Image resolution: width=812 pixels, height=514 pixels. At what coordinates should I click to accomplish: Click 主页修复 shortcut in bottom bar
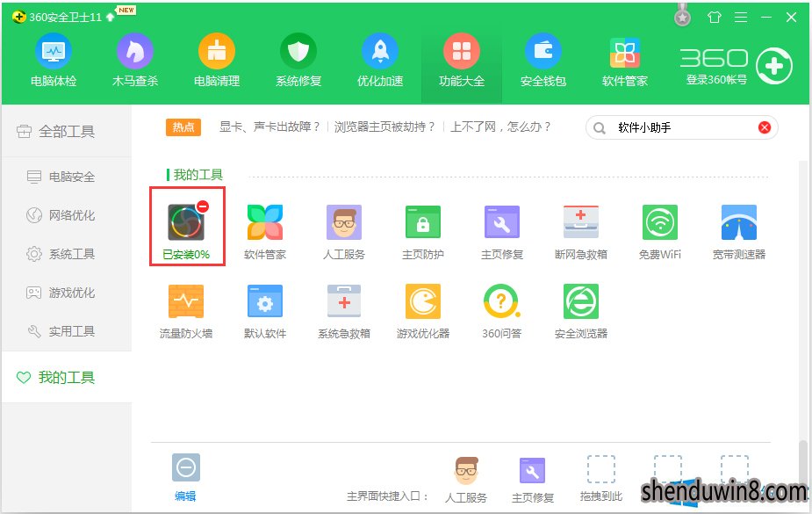pyautogui.click(x=532, y=480)
